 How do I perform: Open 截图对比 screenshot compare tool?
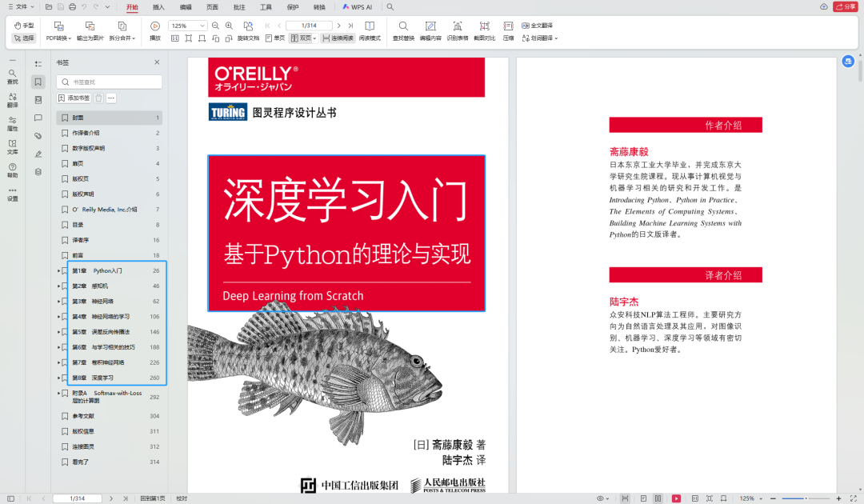(x=484, y=31)
